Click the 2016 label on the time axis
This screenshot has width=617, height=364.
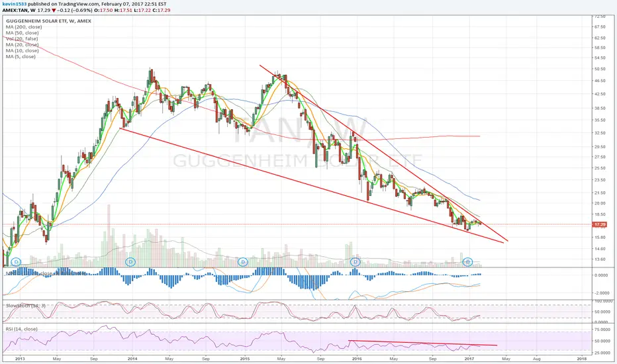click(357, 359)
